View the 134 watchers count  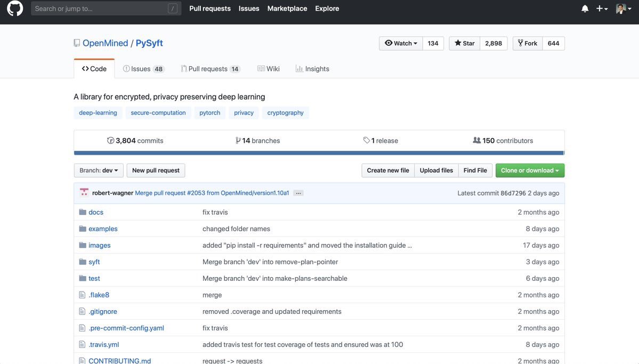pyautogui.click(x=433, y=43)
